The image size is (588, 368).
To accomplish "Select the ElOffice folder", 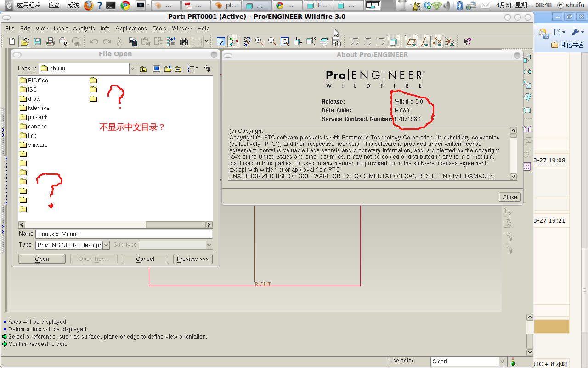I will (34, 80).
